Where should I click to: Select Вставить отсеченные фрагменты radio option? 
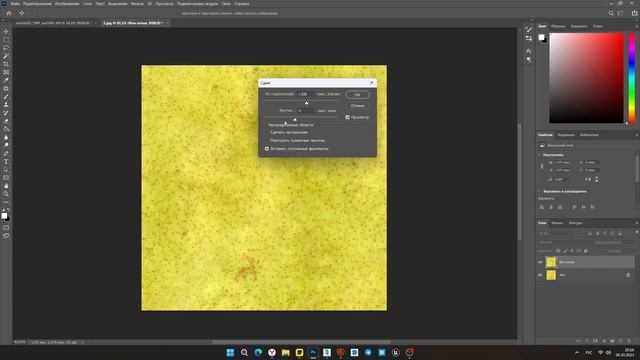267,149
